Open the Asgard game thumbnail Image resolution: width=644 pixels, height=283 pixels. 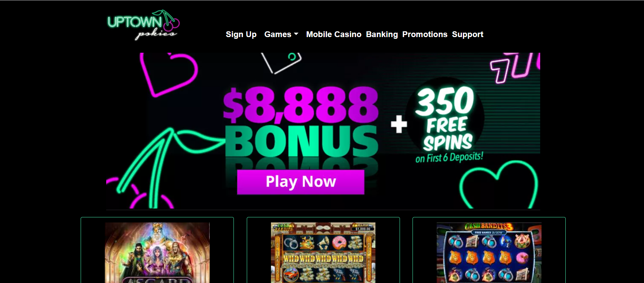pos(157,253)
